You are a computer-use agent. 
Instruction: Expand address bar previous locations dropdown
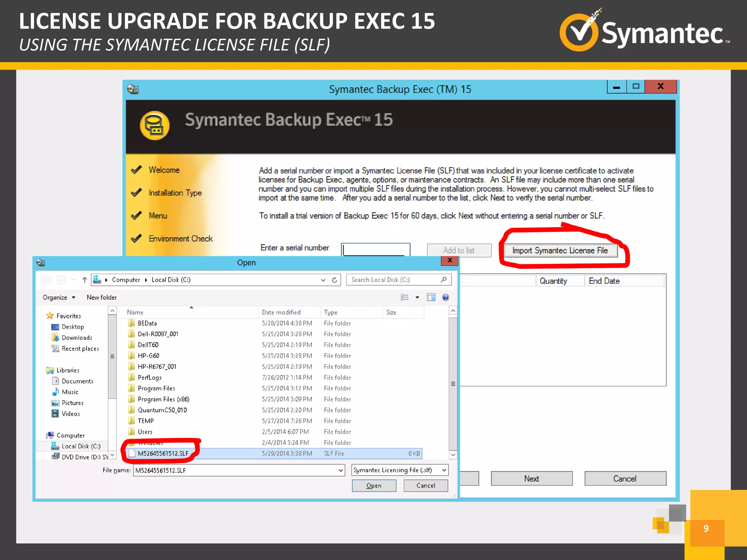[x=323, y=280]
